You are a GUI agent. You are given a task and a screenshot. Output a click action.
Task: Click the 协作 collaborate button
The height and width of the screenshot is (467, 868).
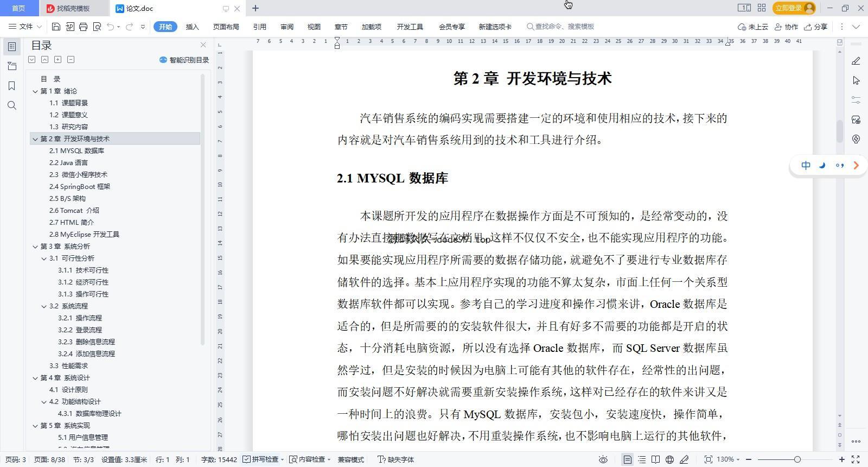point(787,27)
